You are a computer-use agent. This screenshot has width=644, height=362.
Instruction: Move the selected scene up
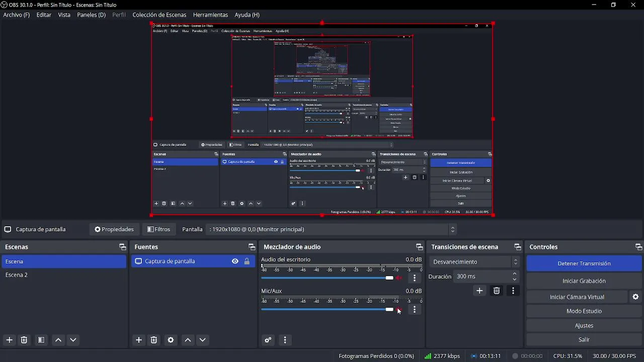[58, 340]
